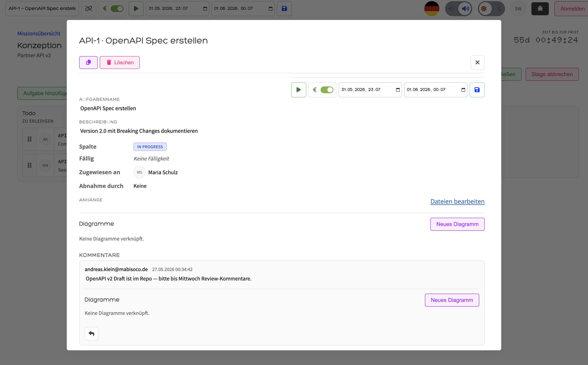Click the Stage abbrechen button
This screenshot has width=588, height=365.
pyautogui.click(x=552, y=74)
